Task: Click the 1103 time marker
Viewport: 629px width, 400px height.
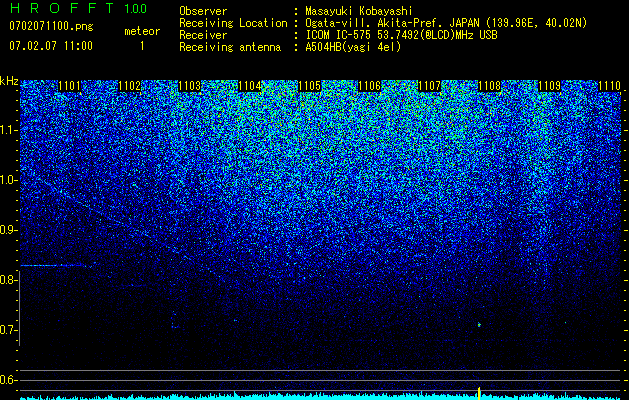Action: click(189, 86)
